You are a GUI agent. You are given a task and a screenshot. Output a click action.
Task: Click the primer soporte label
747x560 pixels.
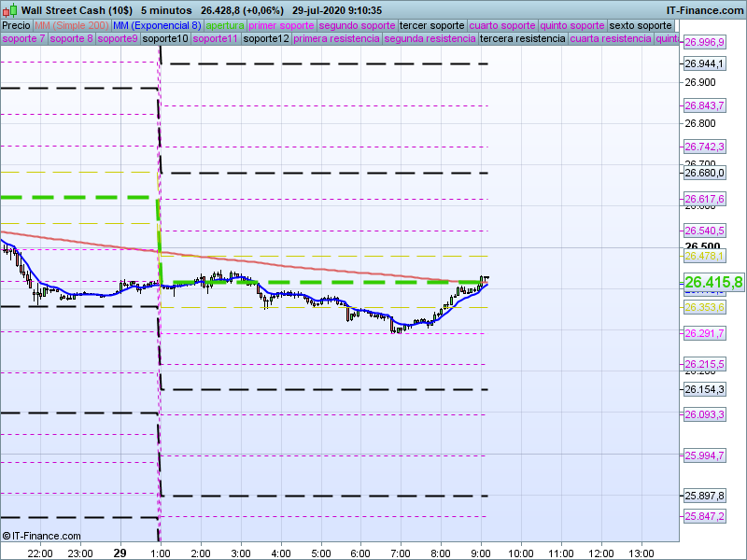pyautogui.click(x=282, y=25)
